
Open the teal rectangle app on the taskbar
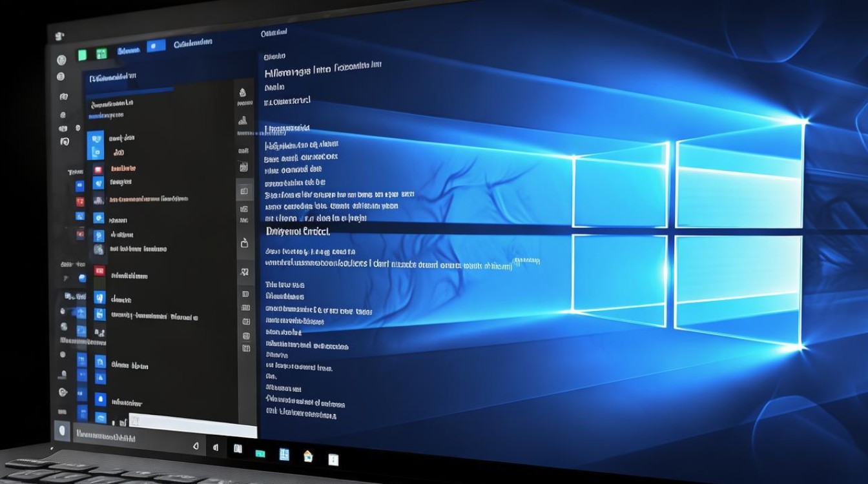(260, 453)
